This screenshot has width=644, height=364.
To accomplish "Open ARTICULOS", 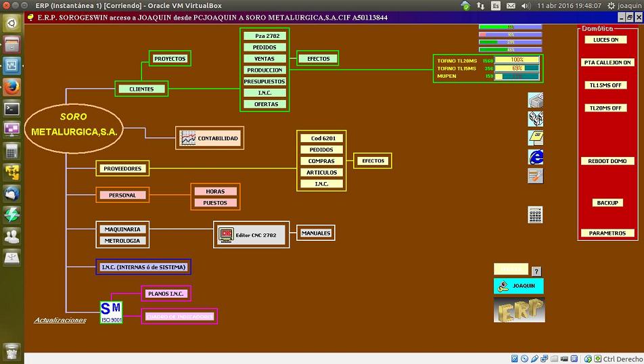I will [321, 173].
